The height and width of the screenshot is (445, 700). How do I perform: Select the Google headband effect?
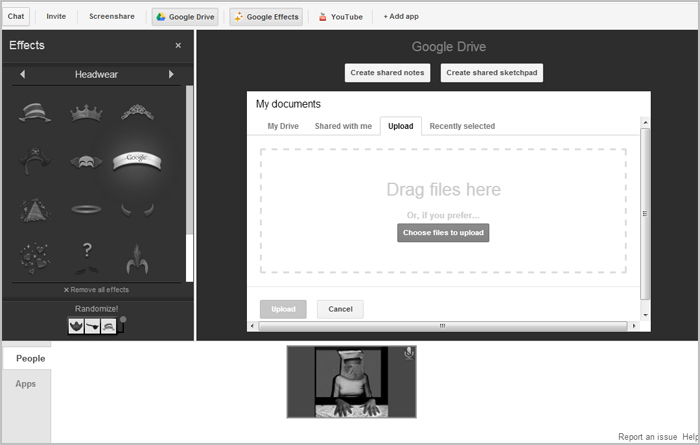coord(137,161)
